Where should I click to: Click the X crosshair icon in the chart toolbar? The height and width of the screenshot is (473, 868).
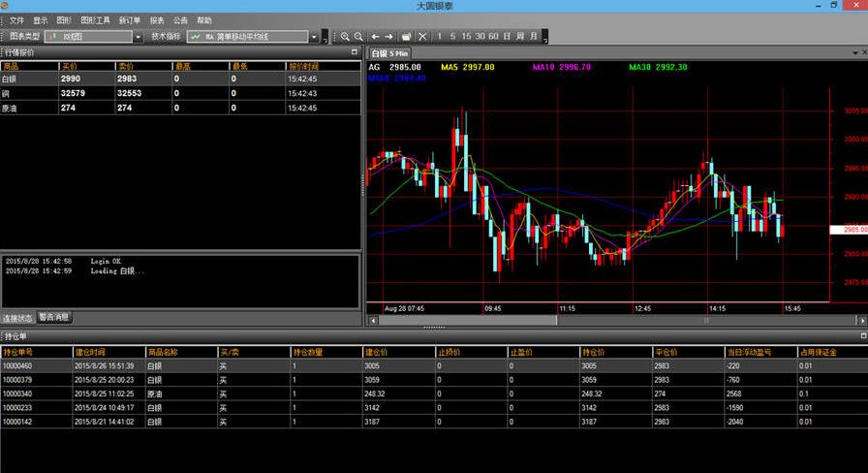pos(422,37)
